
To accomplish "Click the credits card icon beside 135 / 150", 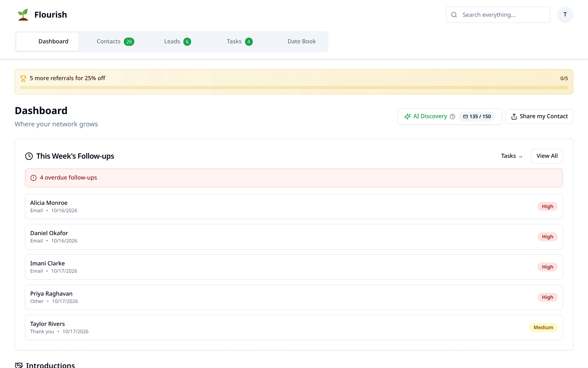I will point(465,117).
